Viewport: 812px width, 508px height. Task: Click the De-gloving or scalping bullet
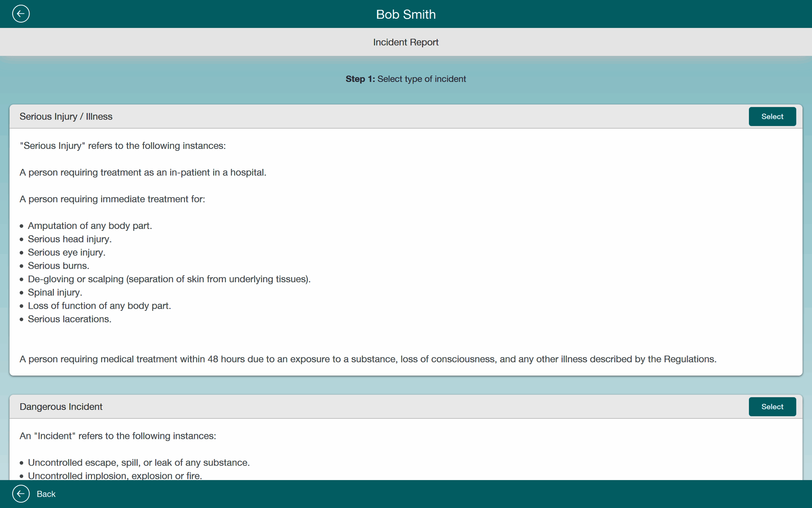tap(169, 279)
